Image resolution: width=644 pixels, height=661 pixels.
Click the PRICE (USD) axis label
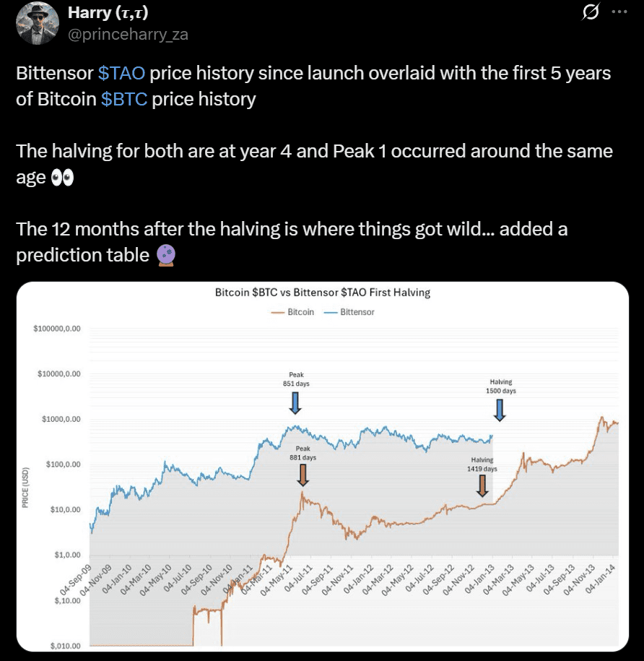27,485
